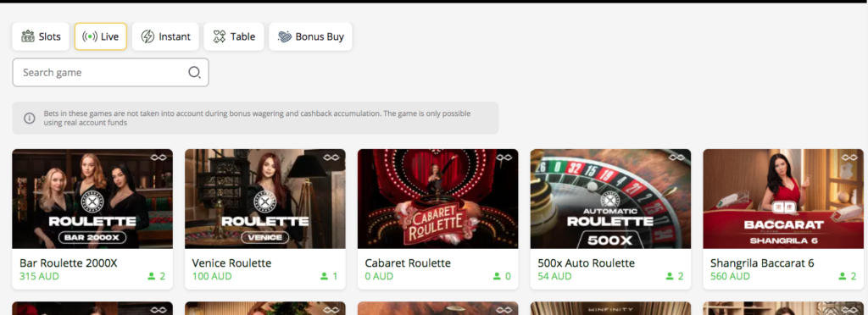Image resolution: width=868 pixels, height=315 pixels.
Task: Switch to the Instant games tab
Action: [x=165, y=36]
